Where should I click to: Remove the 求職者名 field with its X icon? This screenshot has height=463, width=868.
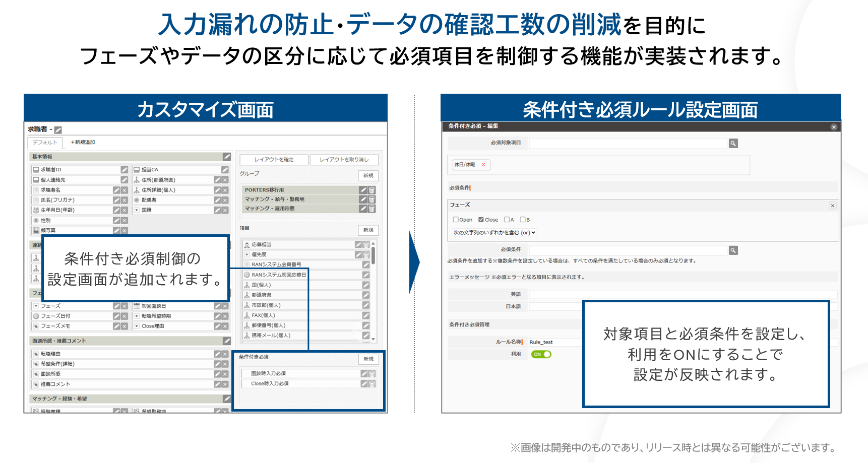click(x=124, y=190)
